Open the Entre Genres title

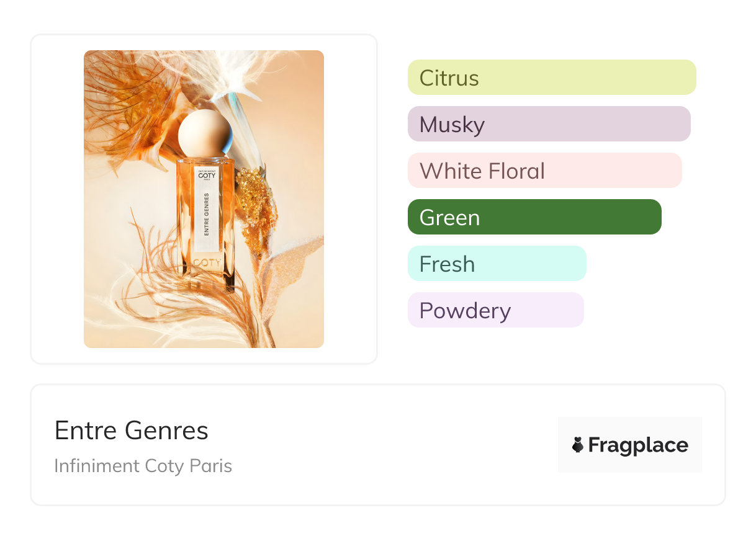(132, 431)
